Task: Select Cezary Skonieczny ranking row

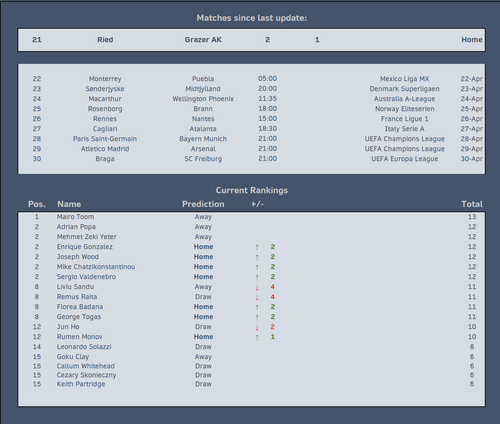Action: 252,375
